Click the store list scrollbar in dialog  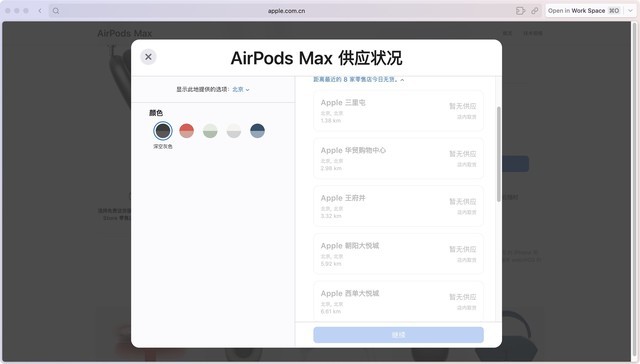pyautogui.click(x=498, y=154)
